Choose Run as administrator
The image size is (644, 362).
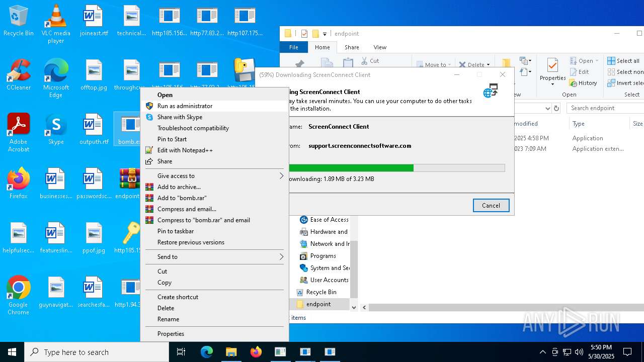pos(214,106)
